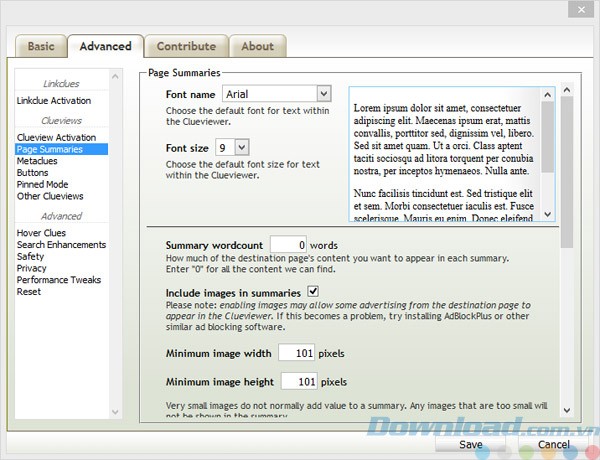Click the 'Page Summaries' group box title

(184, 73)
